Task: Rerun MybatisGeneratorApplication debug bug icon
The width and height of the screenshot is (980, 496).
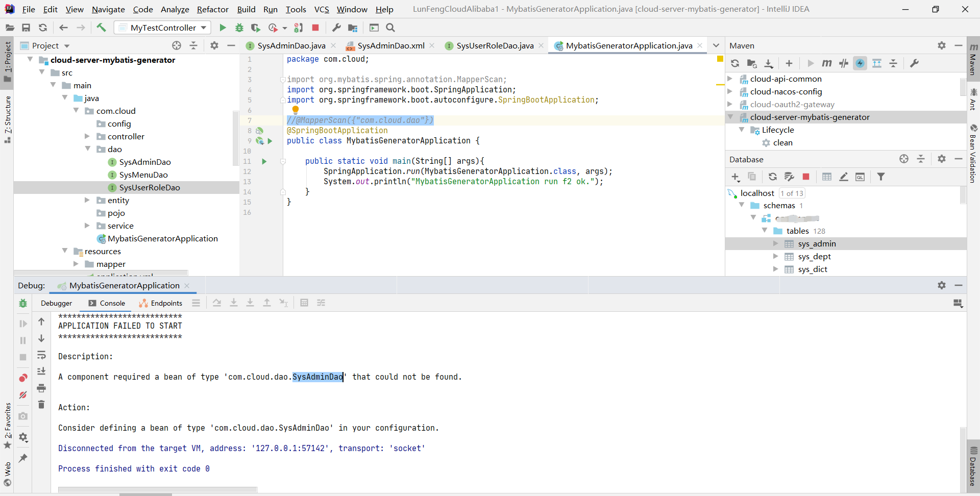Action: point(23,303)
